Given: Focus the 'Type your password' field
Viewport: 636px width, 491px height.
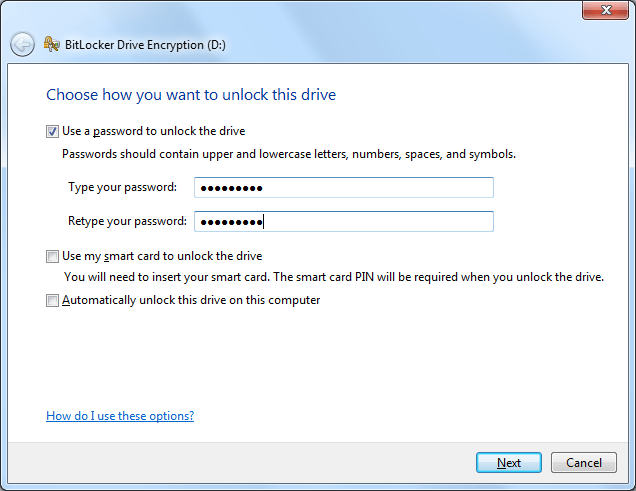Looking at the screenshot, I should 344,188.
